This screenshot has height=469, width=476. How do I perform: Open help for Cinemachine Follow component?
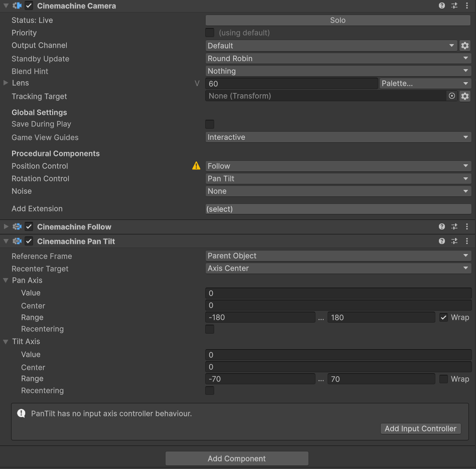(442, 226)
